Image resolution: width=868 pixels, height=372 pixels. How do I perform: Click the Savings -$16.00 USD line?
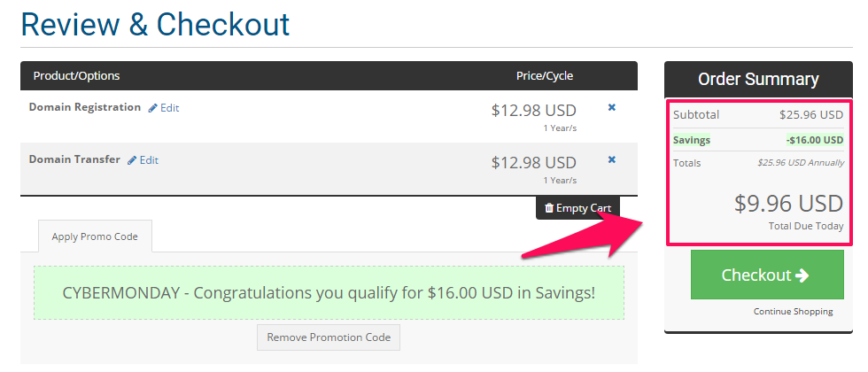click(758, 140)
